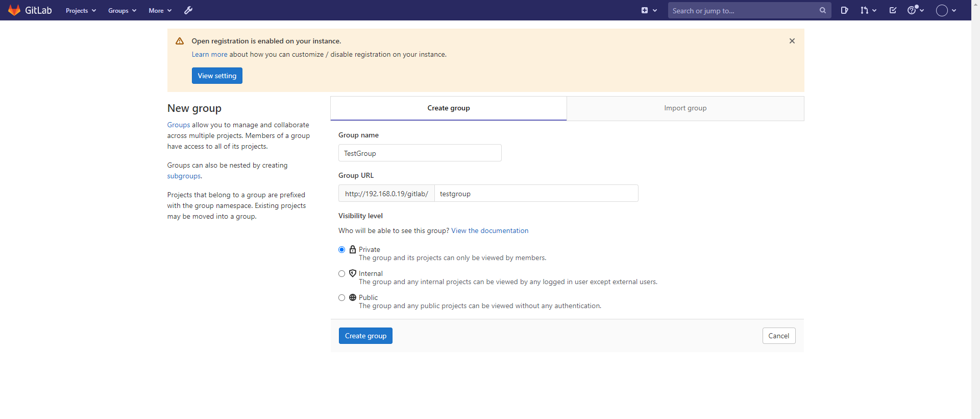Select the Private visibility radio button

click(x=342, y=249)
